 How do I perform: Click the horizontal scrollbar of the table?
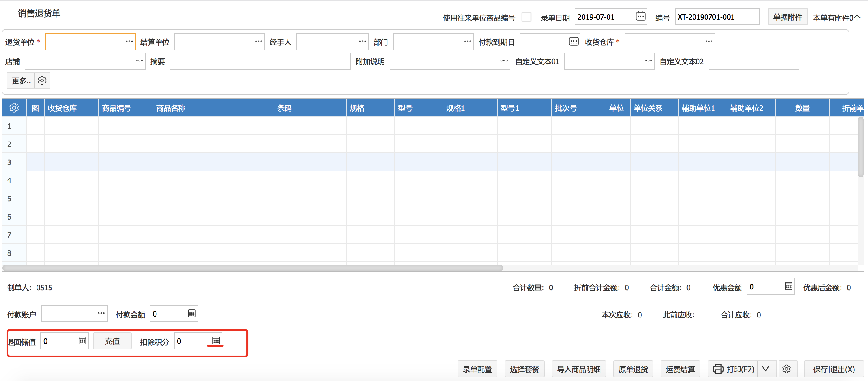253,268
